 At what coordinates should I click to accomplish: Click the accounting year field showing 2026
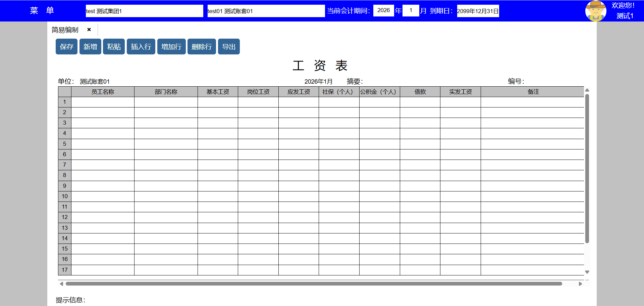[383, 10]
